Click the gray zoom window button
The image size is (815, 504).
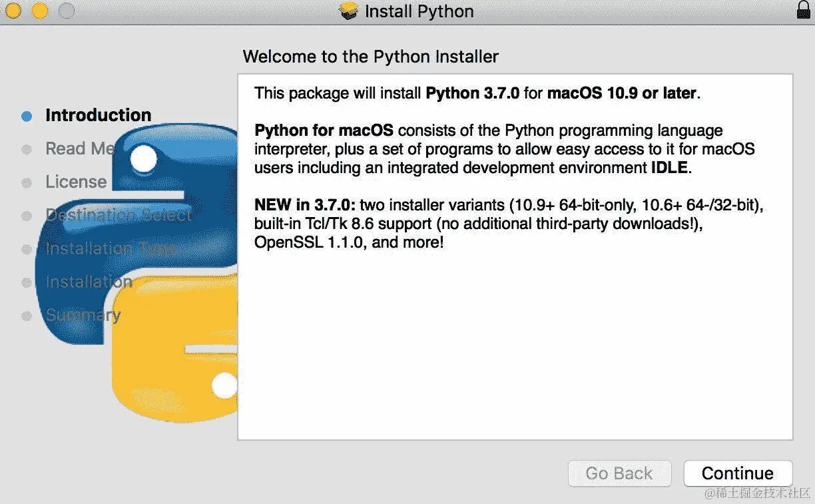66,11
